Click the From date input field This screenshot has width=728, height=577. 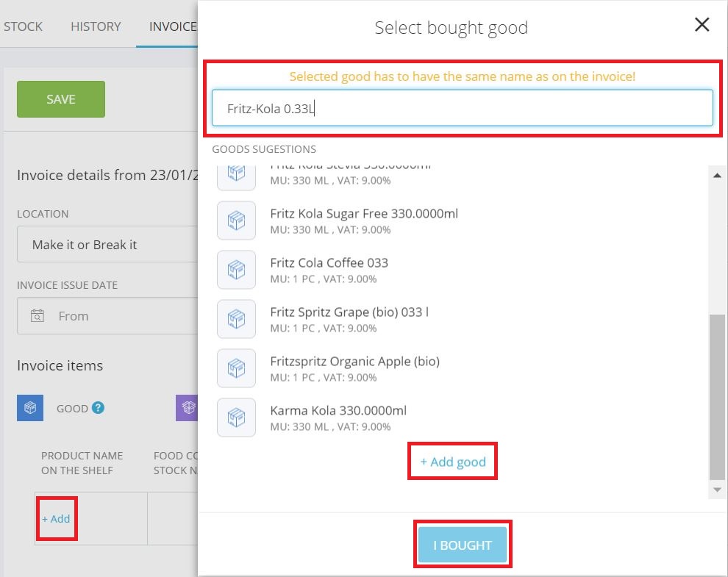107,315
